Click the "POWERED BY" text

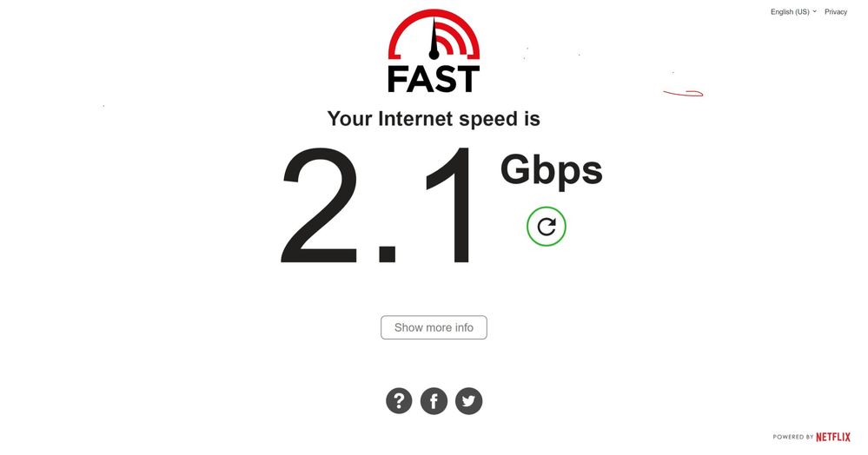[x=793, y=438]
